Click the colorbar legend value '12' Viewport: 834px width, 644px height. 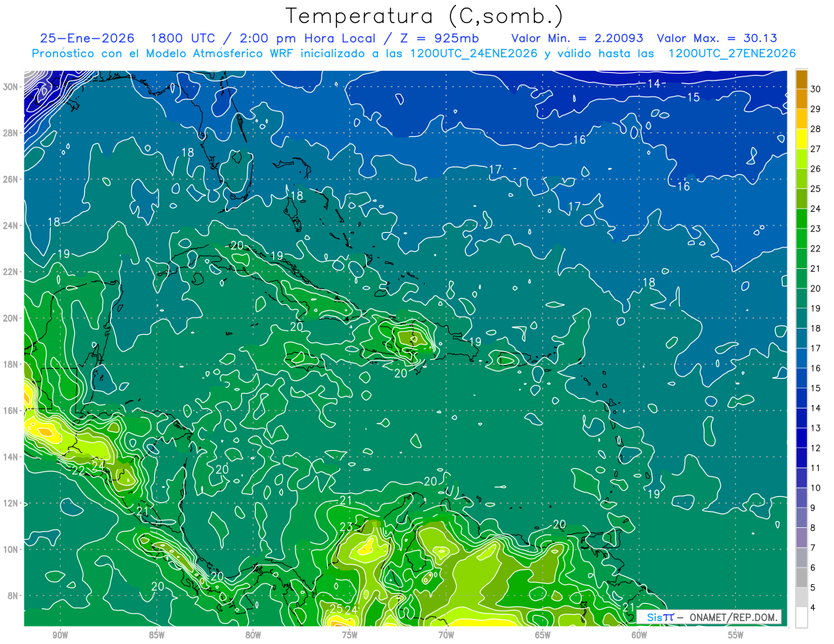[x=816, y=448]
